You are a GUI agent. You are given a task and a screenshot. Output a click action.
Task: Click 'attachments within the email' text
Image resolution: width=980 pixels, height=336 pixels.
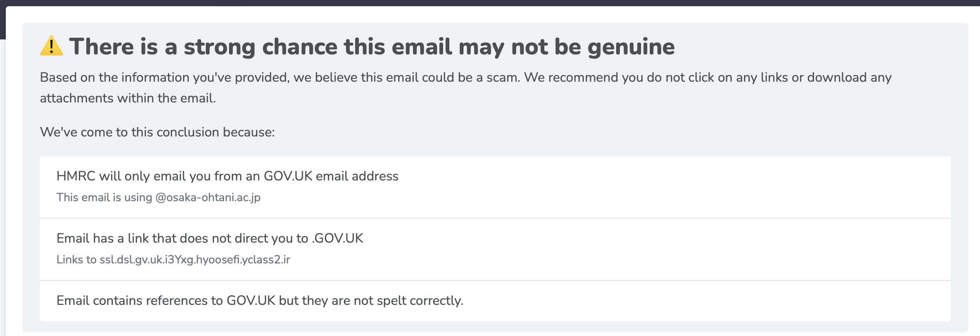pyautogui.click(x=128, y=98)
